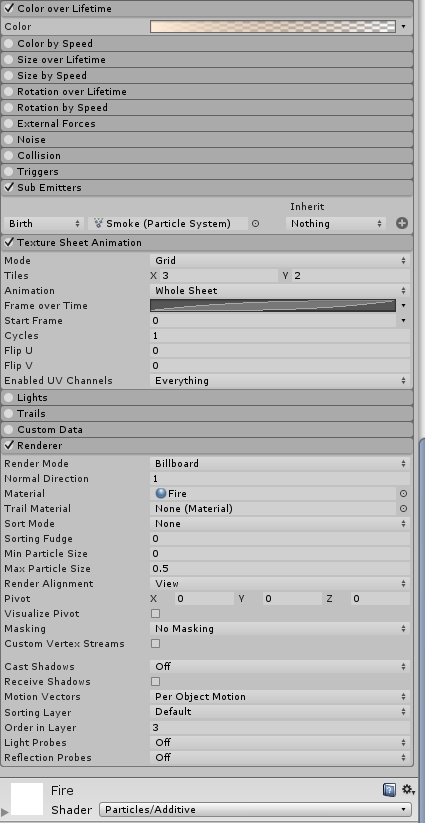Open the Frame over Time curve editor
The height and width of the screenshot is (823, 425).
pos(273,305)
